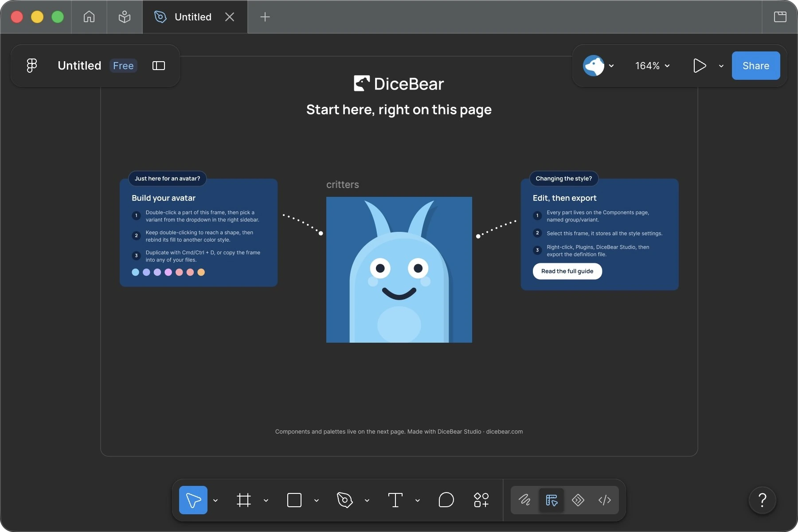Click the critters frame label

[x=343, y=184]
